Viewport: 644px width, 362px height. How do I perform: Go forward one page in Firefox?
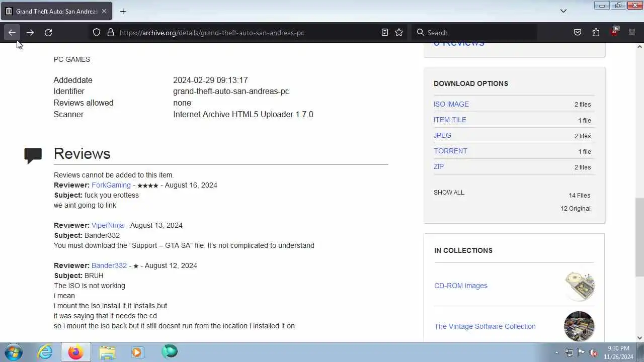(30, 33)
